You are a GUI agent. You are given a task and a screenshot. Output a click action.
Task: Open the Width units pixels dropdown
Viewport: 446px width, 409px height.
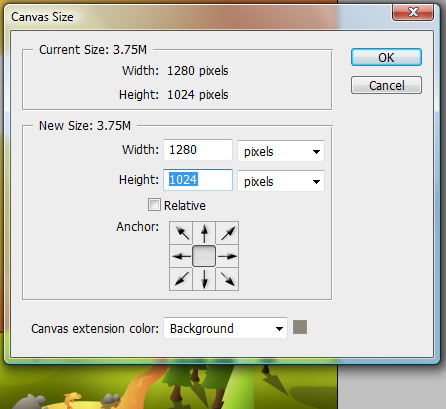(281, 151)
